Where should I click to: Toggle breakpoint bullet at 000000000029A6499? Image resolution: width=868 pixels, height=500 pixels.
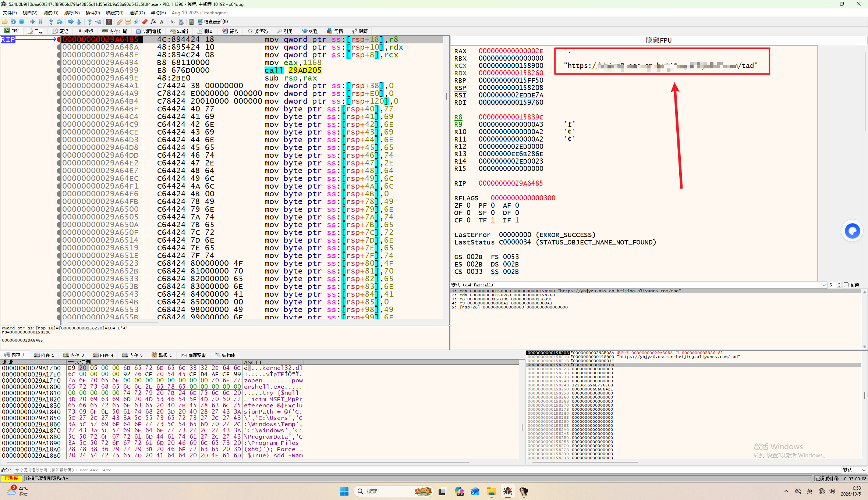(x=59, y=70)
